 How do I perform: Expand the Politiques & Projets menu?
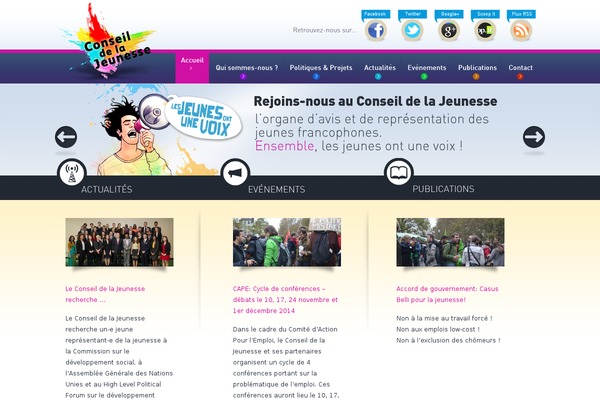(x=321, y=68)
